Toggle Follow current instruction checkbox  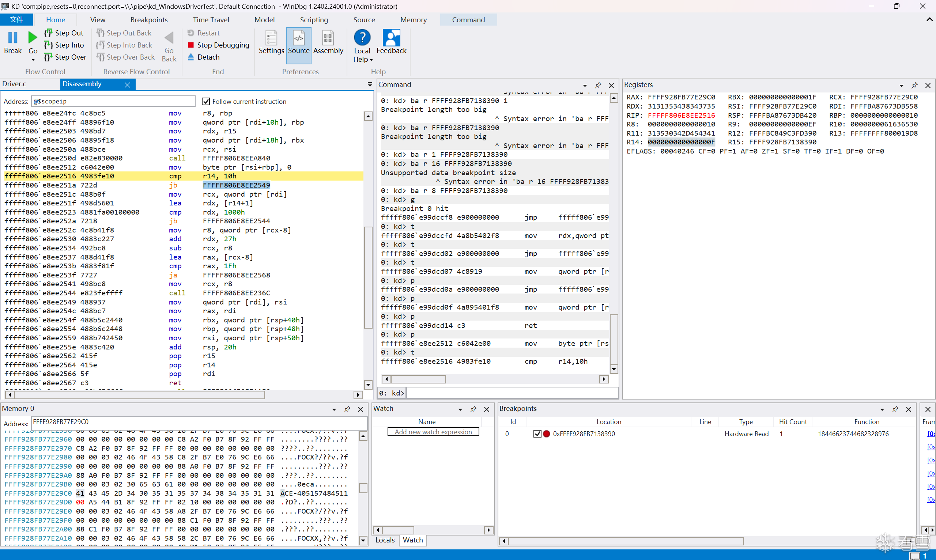coord(206,101)
